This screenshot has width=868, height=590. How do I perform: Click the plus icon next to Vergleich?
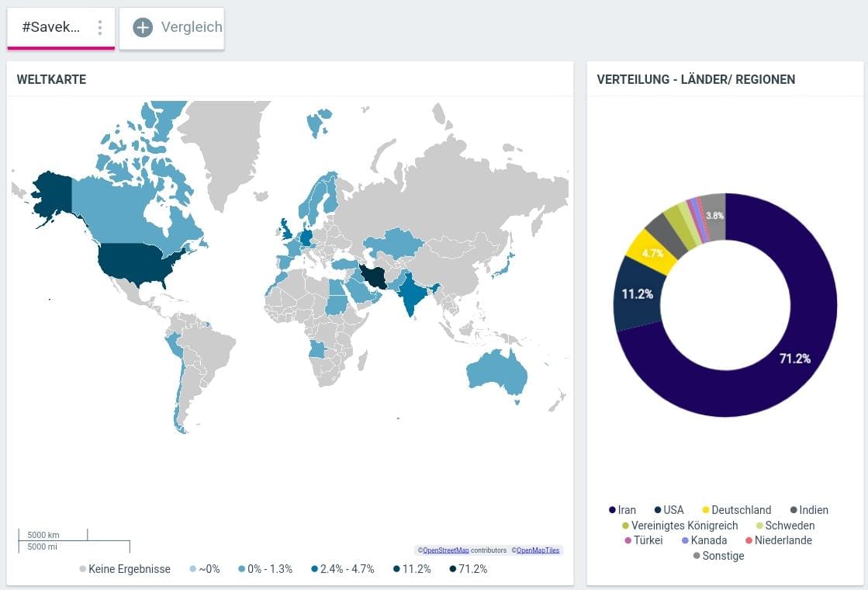[143, 27]
